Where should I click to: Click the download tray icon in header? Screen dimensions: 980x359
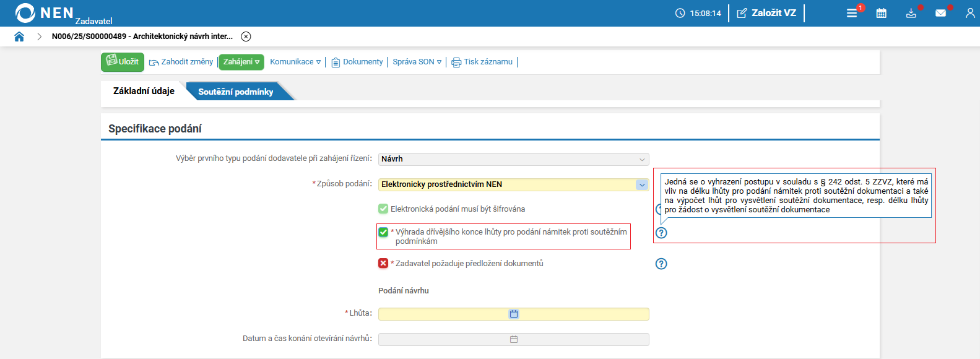point(911,13)
